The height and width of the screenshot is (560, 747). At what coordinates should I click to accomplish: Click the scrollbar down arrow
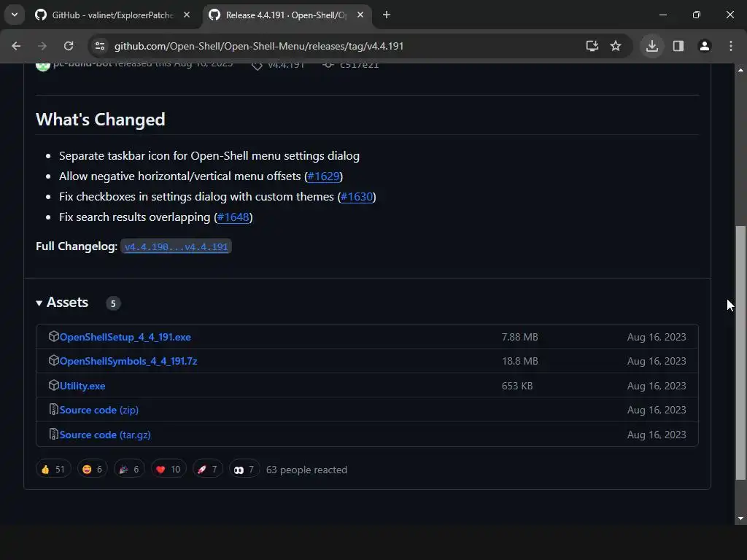click(x=740, y=518)
